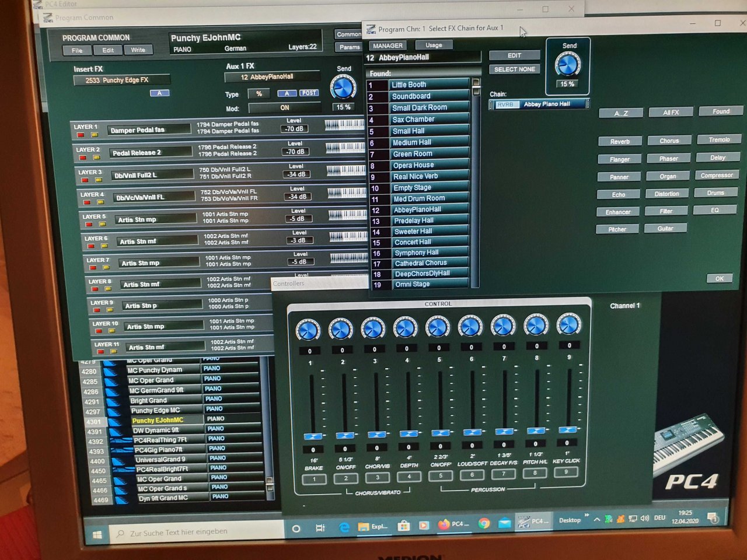This screenshot has height=560, width=747.
Task: Open the orange media player taskbar icon
Action: click(424, 525)
